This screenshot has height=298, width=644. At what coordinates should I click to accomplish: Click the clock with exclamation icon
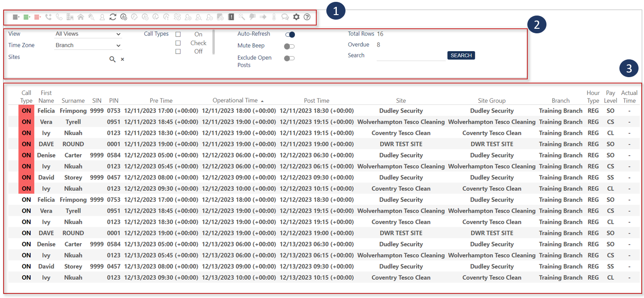click(x=166, y=17)
